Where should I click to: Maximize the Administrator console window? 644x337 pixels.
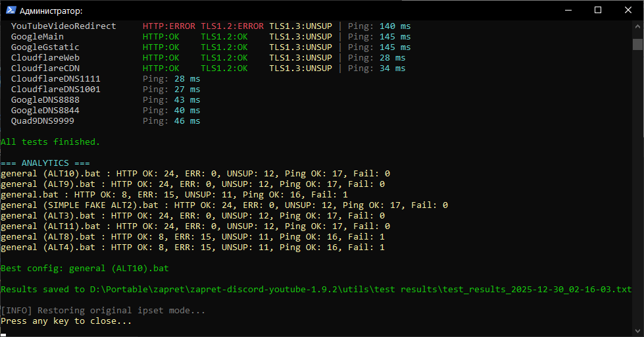tap(598, 11)
